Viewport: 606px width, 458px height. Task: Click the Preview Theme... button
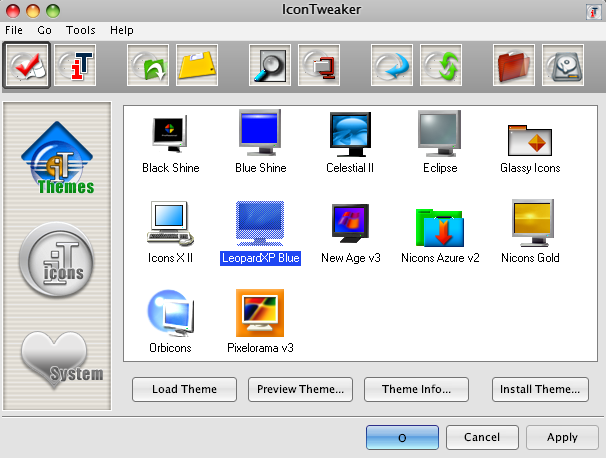click(x=300, y=389)
